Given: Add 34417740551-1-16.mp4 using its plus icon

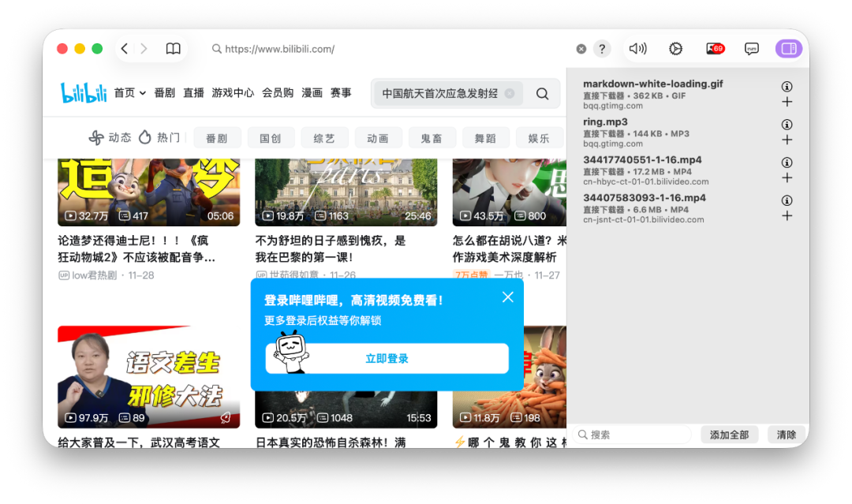Looking at the screenshot, I should tap(787, 177).
